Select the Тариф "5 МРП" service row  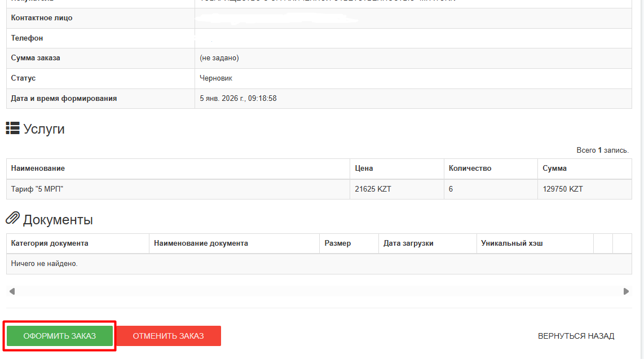click(x=37, y=189)
